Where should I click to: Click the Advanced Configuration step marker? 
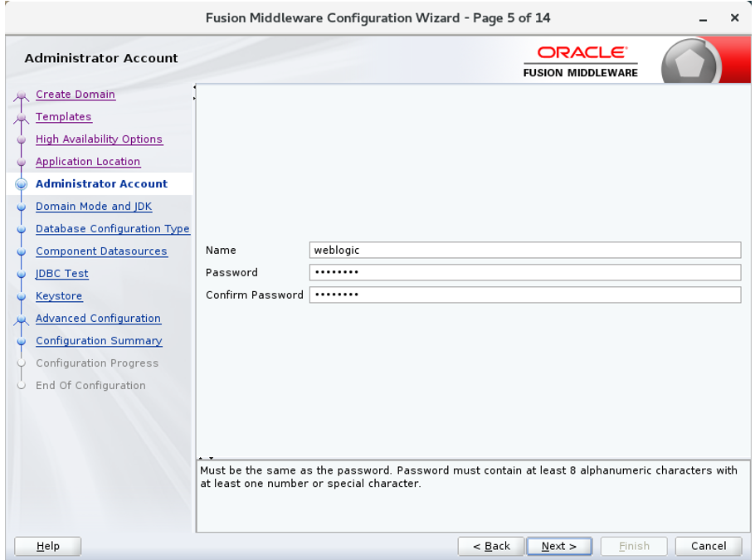point(22,319)
